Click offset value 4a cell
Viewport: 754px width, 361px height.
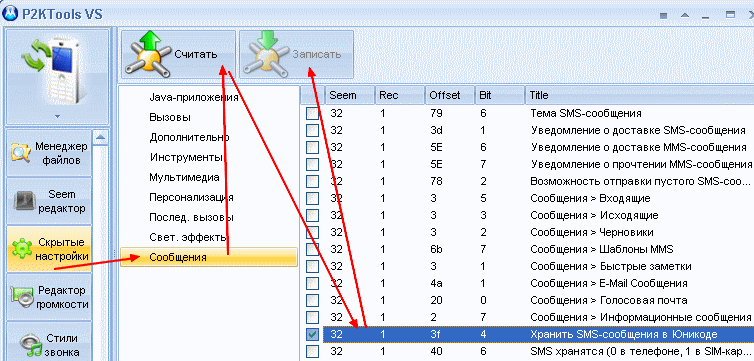437,284
